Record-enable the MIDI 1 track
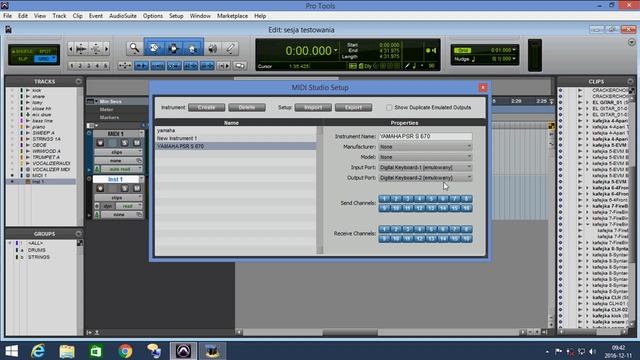This screenshot has width=640, height=360. 100,142
